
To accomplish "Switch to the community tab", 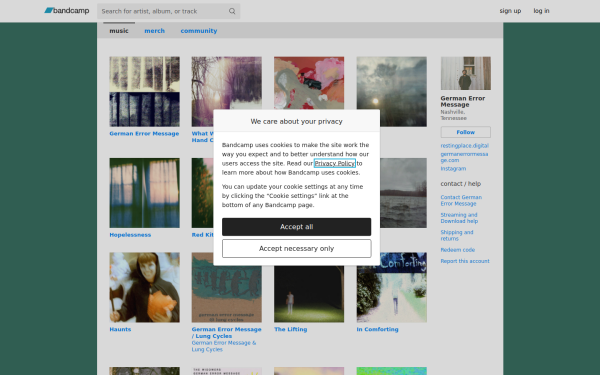I will pyautogui.click(x=199, y=31).
